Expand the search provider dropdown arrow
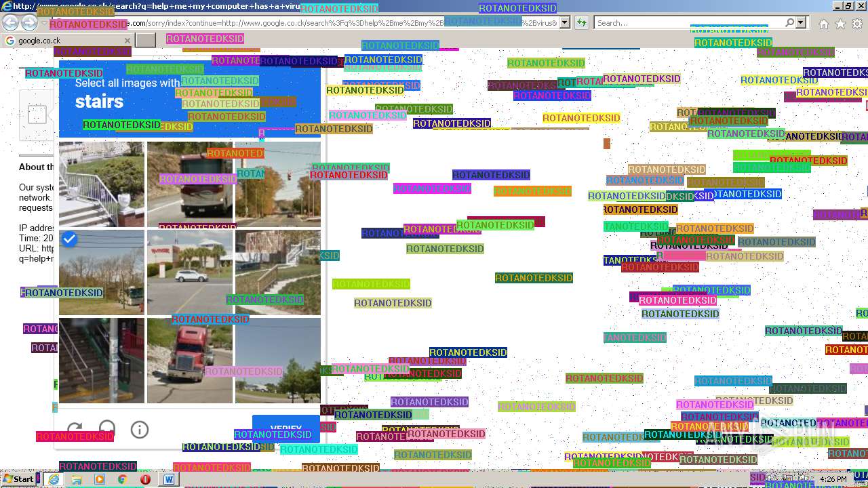 tap(802, 22)
